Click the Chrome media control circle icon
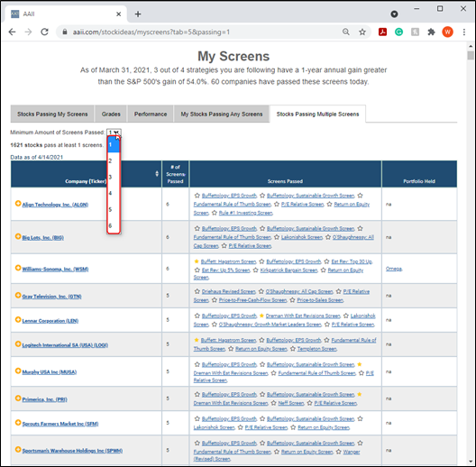 (394, 14)
